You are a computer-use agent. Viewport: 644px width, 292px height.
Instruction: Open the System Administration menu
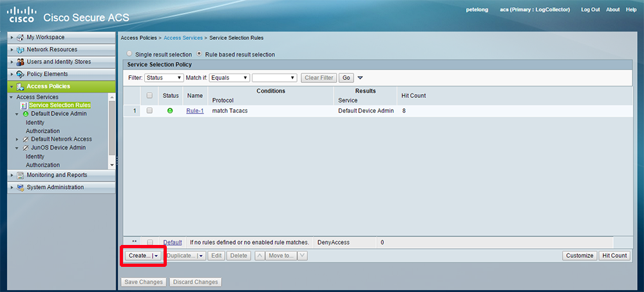(62, 188)
